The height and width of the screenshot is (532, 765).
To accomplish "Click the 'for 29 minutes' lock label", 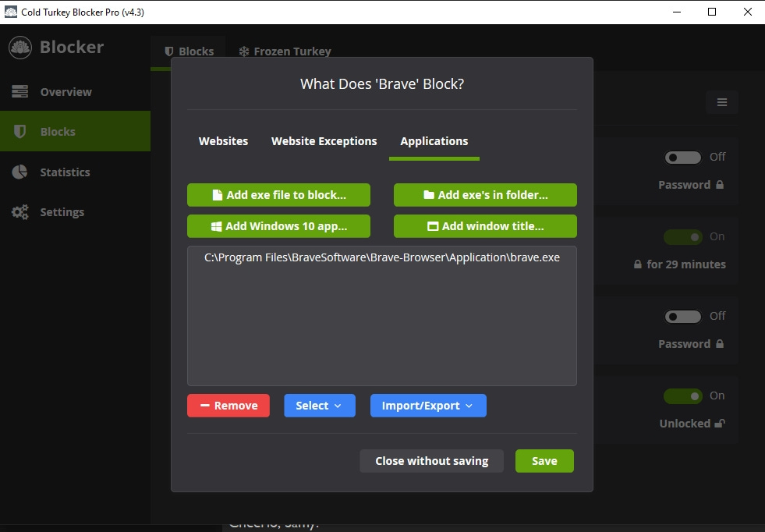I will (679, 264).
